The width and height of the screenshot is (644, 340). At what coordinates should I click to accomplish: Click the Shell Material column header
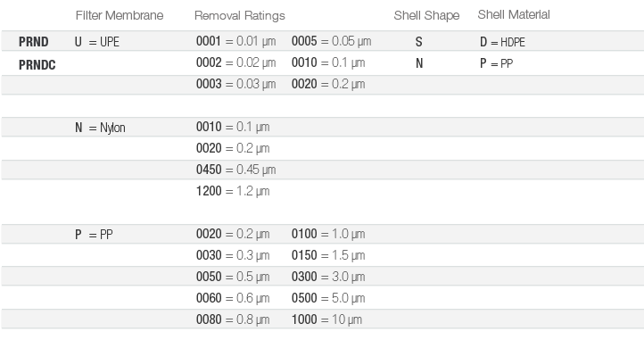click(x=514, y=15)
